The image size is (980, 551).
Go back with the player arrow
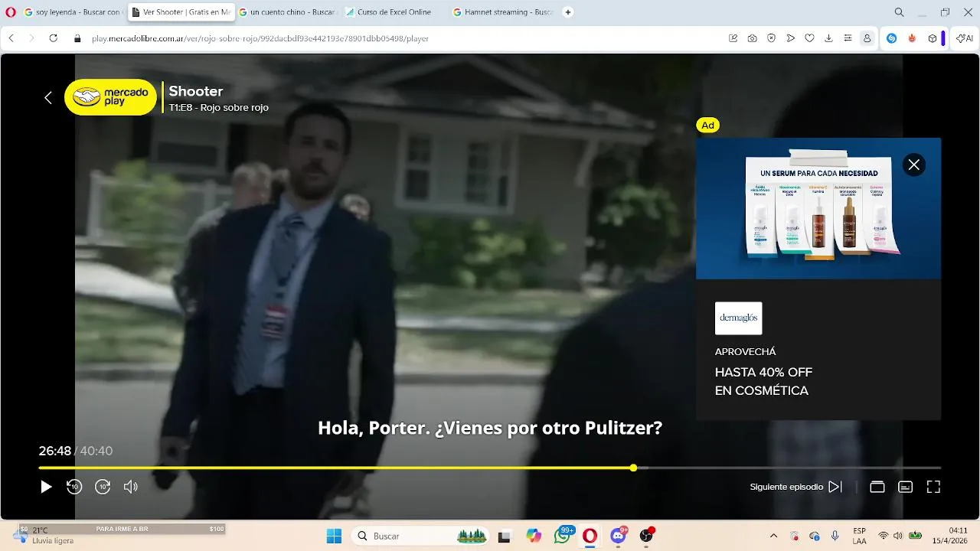48,97
